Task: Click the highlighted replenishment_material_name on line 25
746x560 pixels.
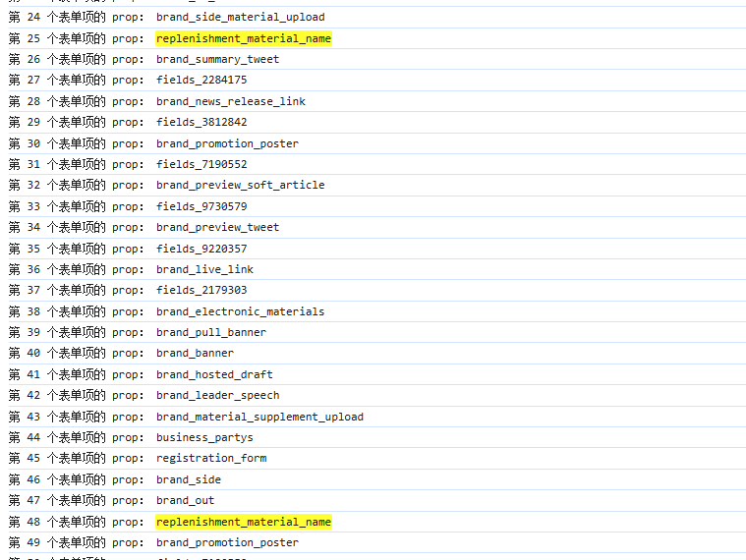Action: pyautogui.click(x=243, y=38)
